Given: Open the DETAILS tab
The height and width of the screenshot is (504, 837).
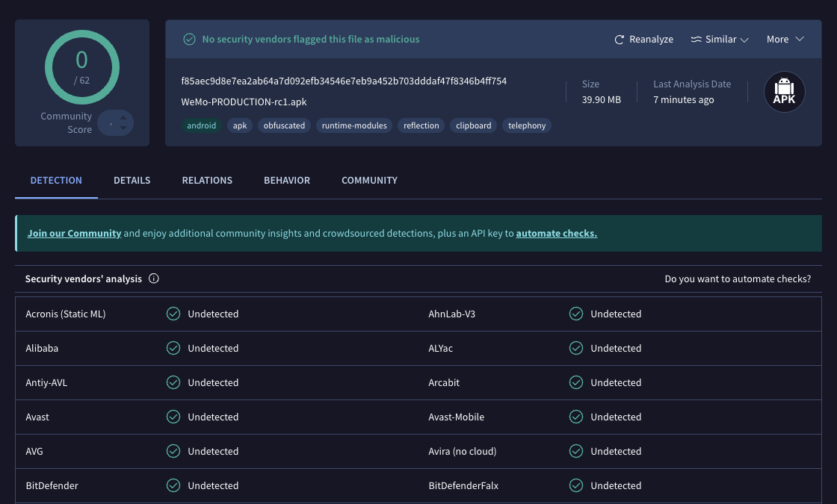Looking at the screenshot, I should click(x=132, y=180).
